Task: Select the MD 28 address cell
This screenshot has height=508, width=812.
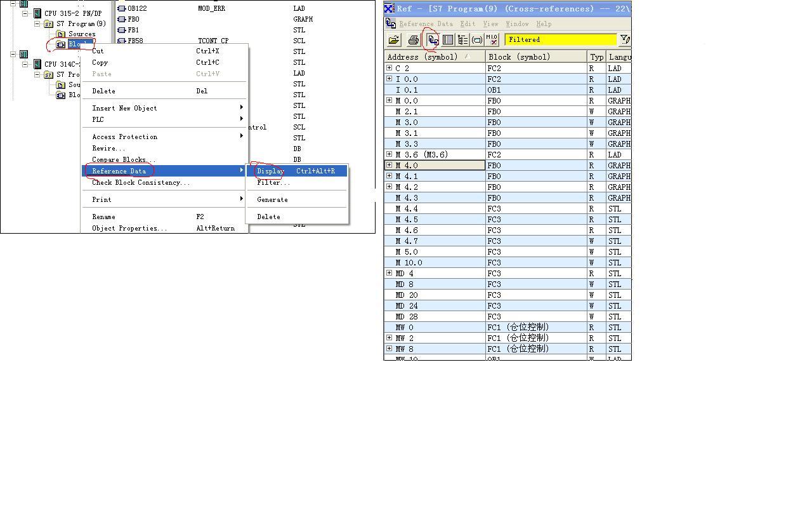Action: [435, 316]
